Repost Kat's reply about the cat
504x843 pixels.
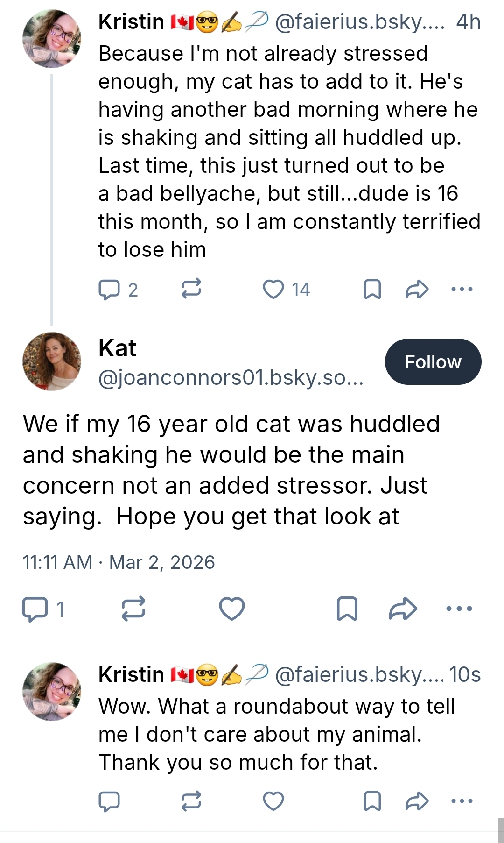click(133, 609)
